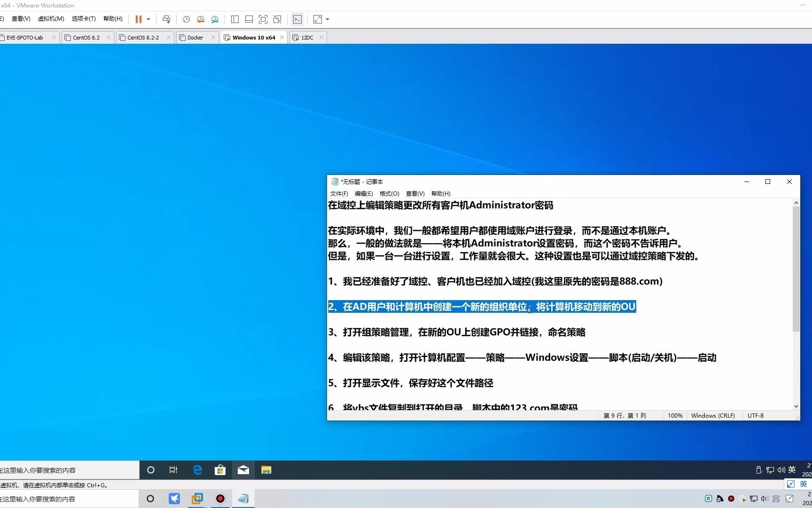Open Notepad's 查看(V) menu

(x=415, y=194)
